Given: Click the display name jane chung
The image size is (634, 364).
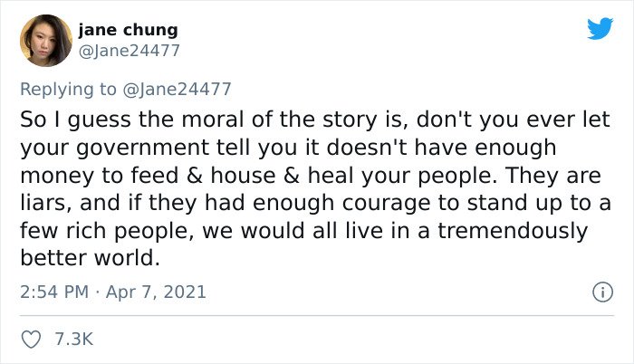Looking at the screenshot, I should tap(129, 30).
